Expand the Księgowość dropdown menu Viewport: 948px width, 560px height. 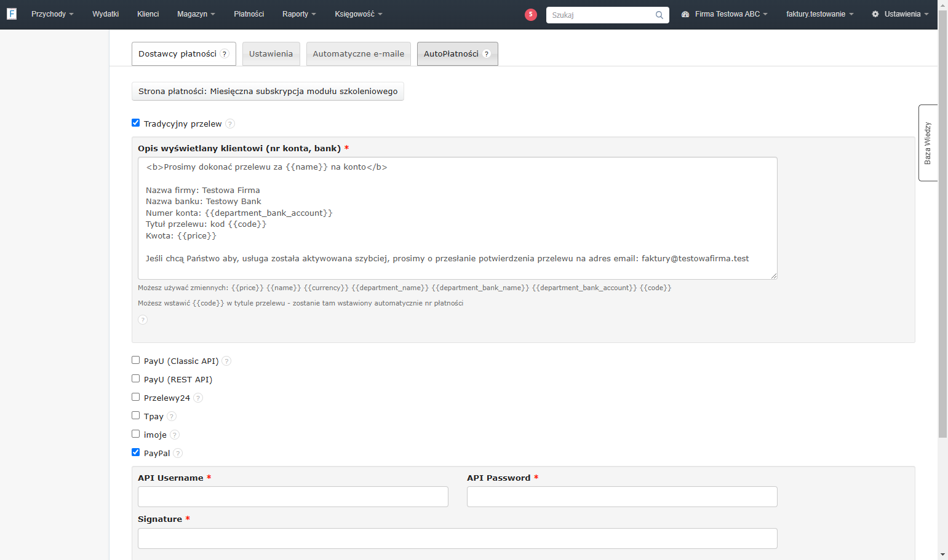click(359, 14)
